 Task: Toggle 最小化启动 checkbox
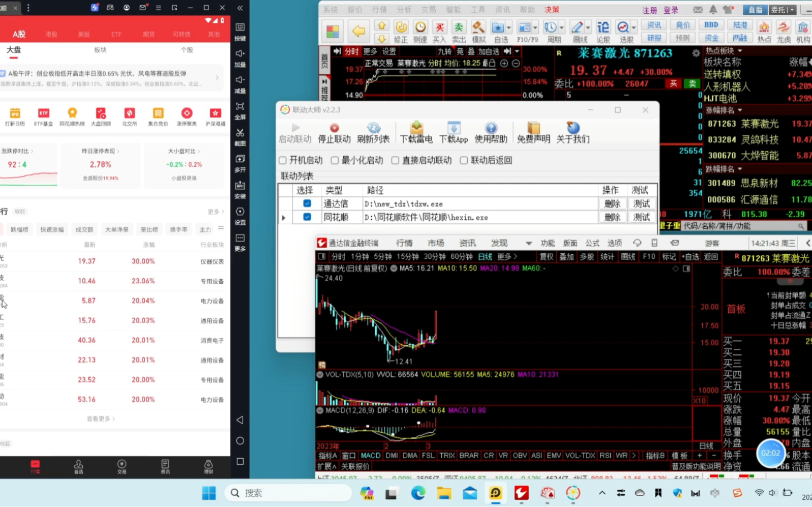[335, 160]
